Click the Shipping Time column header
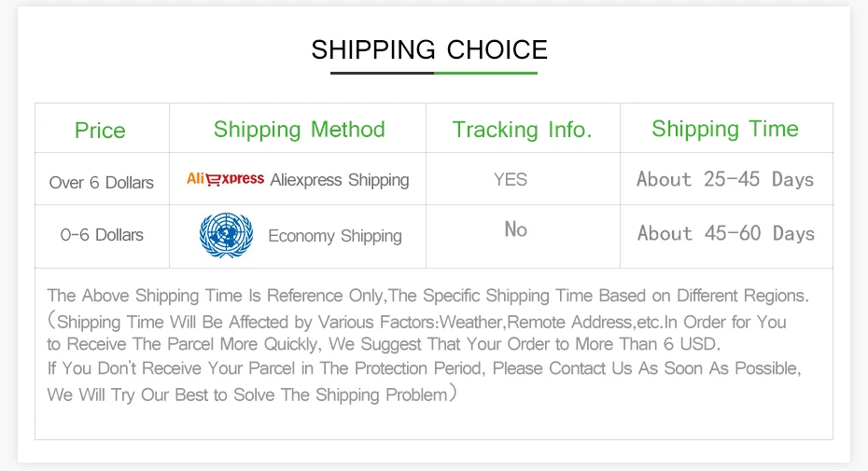Screen dimensions: 868x471 [x=724, y=129]
